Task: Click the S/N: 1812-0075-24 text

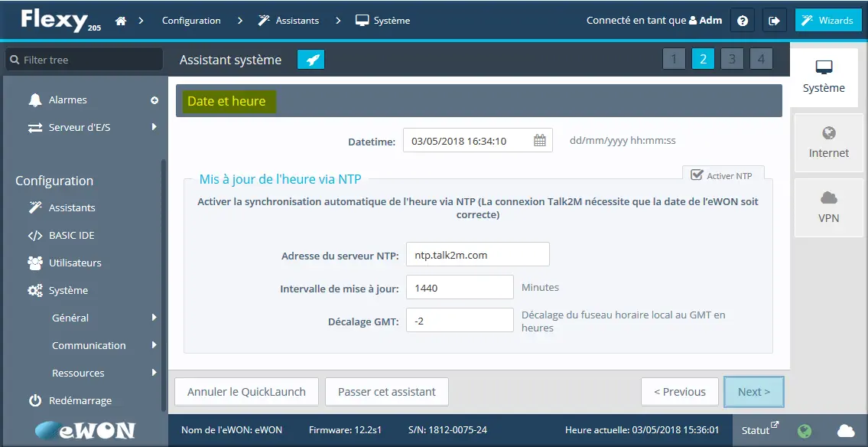Action: (447, 430)
